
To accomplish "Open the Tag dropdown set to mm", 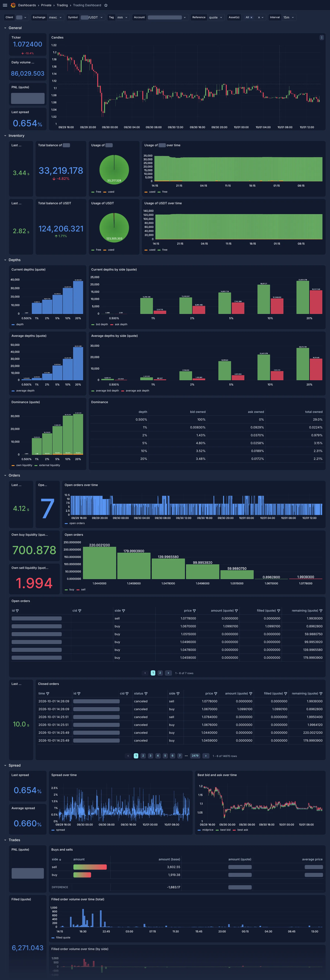I will click(122, 17).
